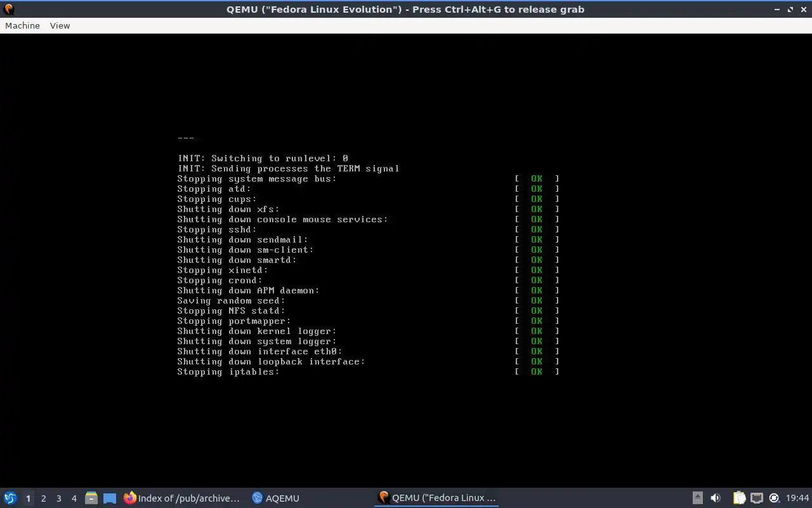Open the Machine menu
812x508 pixels.
[22, 25]
